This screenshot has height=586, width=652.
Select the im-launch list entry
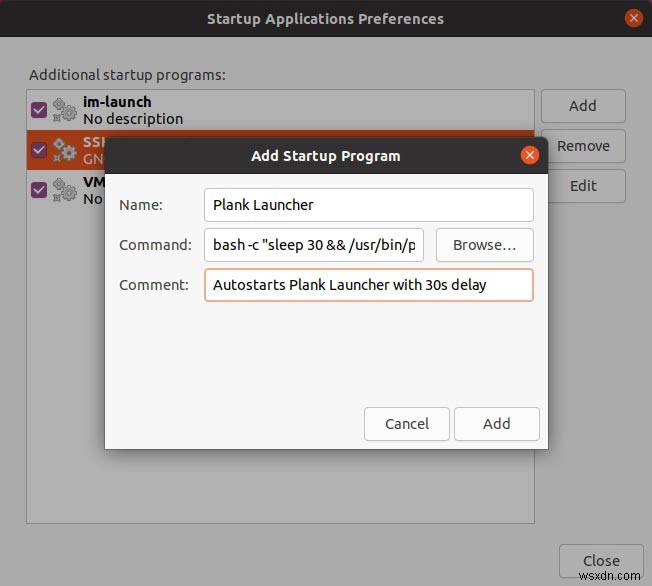[280, 110]
